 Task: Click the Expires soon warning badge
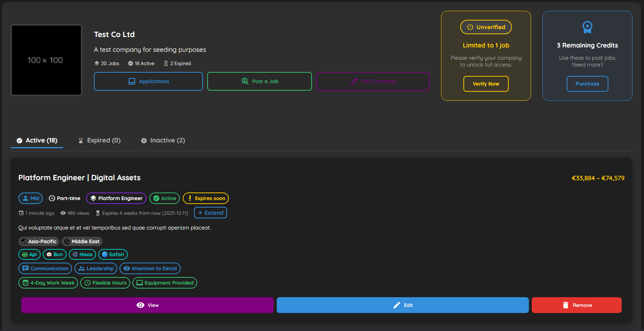coord(205,198)
